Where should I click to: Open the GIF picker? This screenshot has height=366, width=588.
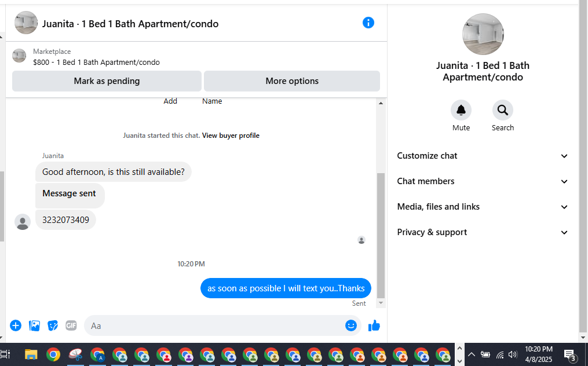click(x=71, y=325)
